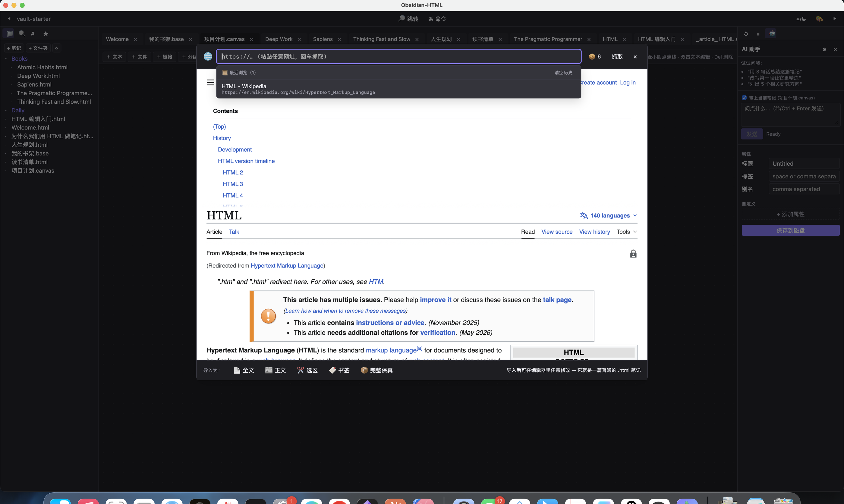Collapse the Books folder
Image resolution: width=844 pixels, height=504 pixels.
point(19,59)
